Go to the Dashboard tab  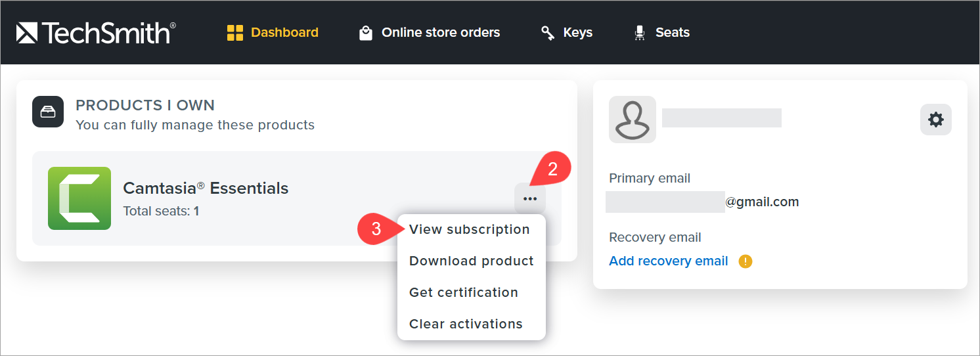click(284, 32)
